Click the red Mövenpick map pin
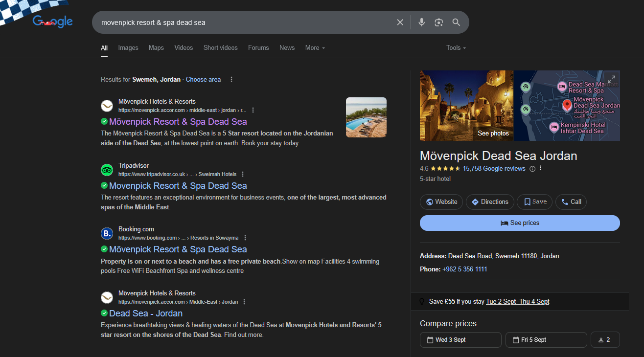 (567, 105)
